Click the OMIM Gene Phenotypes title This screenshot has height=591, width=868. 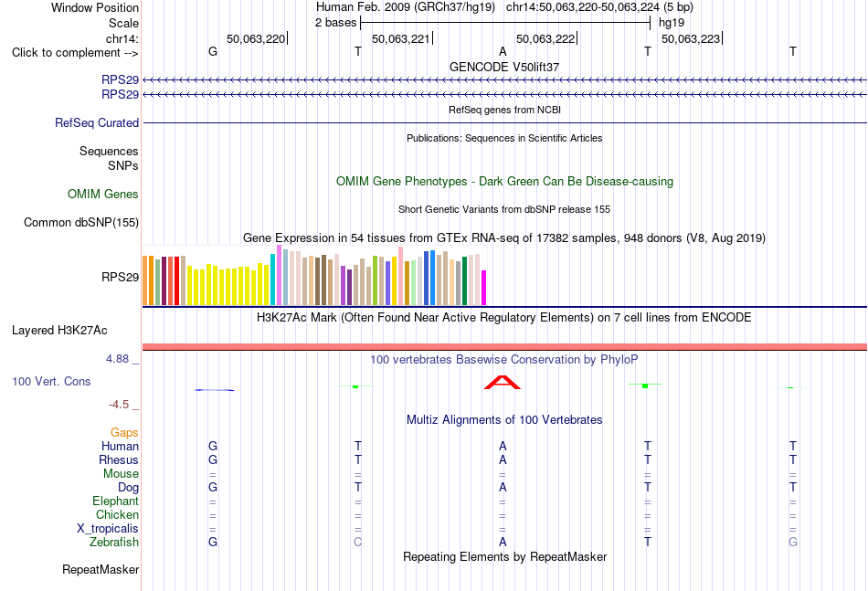[x=505, y=182]
